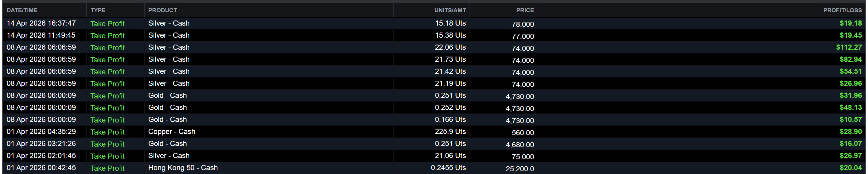868x174 pixels.
Task: Click Take Profit on 01 Apr 04:35:29 row
Action: pos(107,132)
